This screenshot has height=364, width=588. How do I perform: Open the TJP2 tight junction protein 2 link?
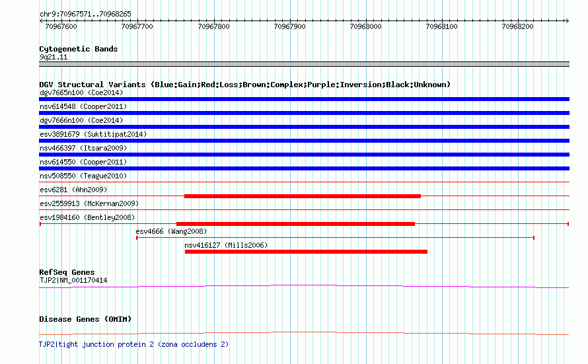(x=134, y=344)
